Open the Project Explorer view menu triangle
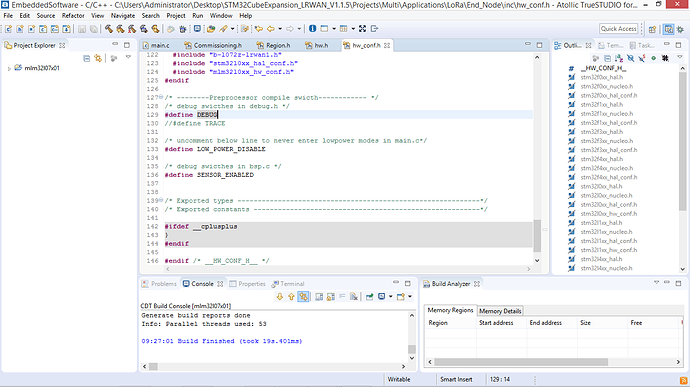This screenshot has height=387, width=690. click(128, 57)
